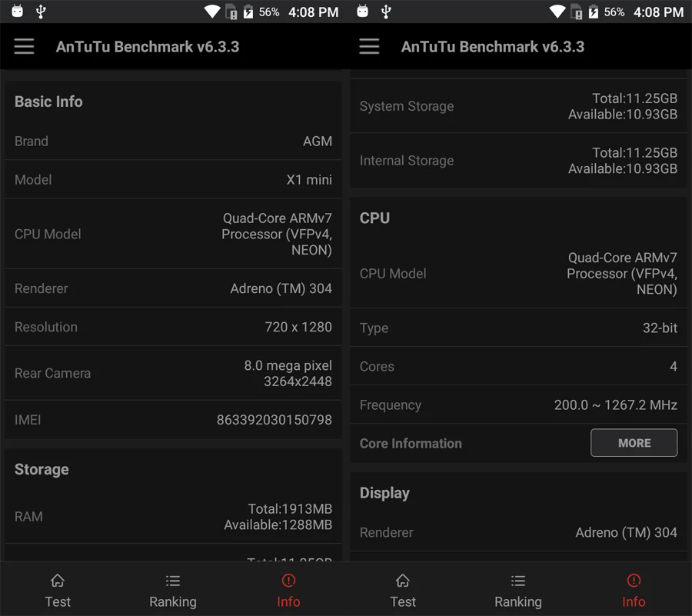Viewport: 692px width, 616px height.
Task: Tap Info alert icon on left screen
Action: [x=288, y=581]
